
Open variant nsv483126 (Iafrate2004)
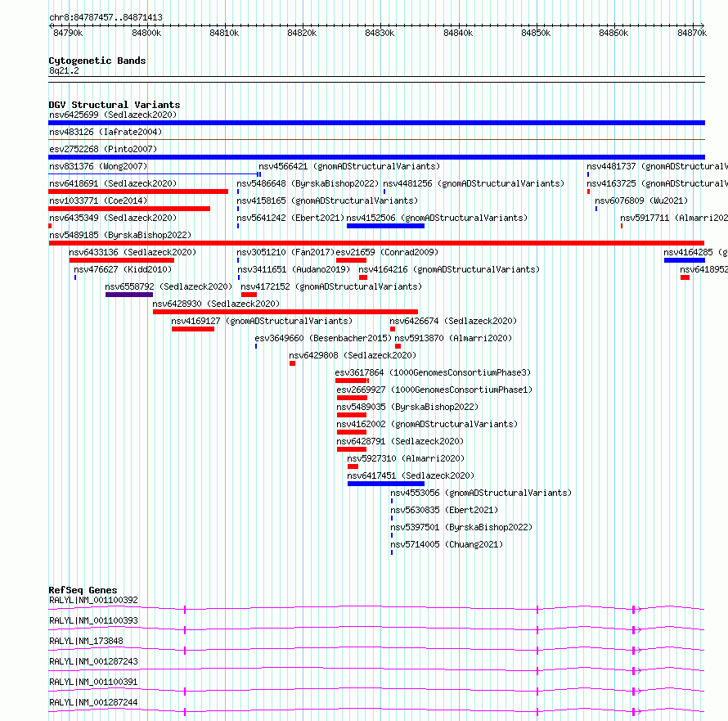click(106, 132)
